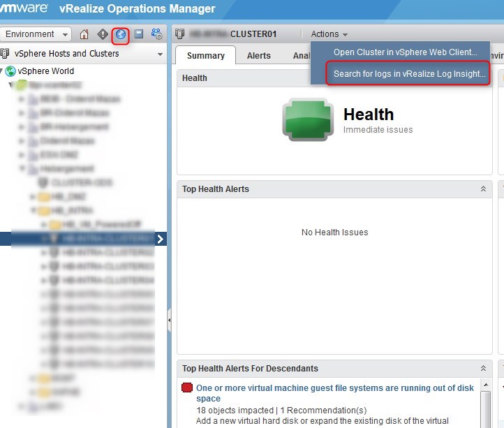Collapse the vSphere World tree node
This screenshot has width=504, height=428.
pos(3,71)
